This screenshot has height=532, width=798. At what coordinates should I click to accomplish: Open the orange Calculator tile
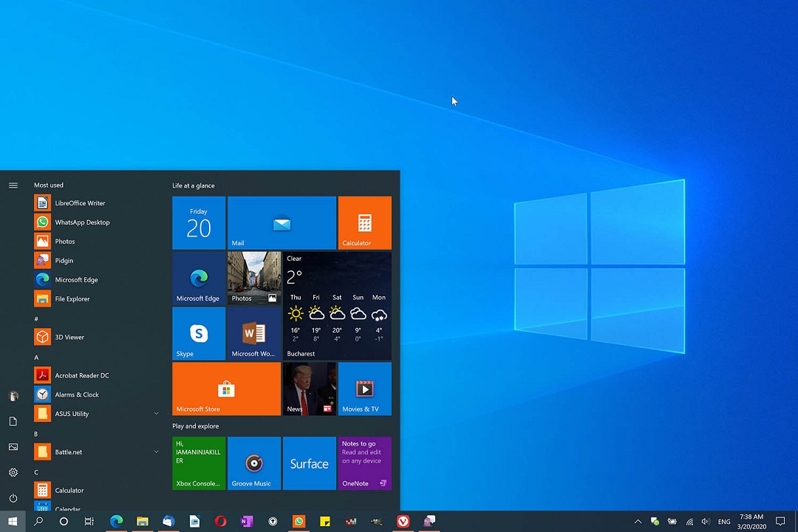tap(364, 223)
